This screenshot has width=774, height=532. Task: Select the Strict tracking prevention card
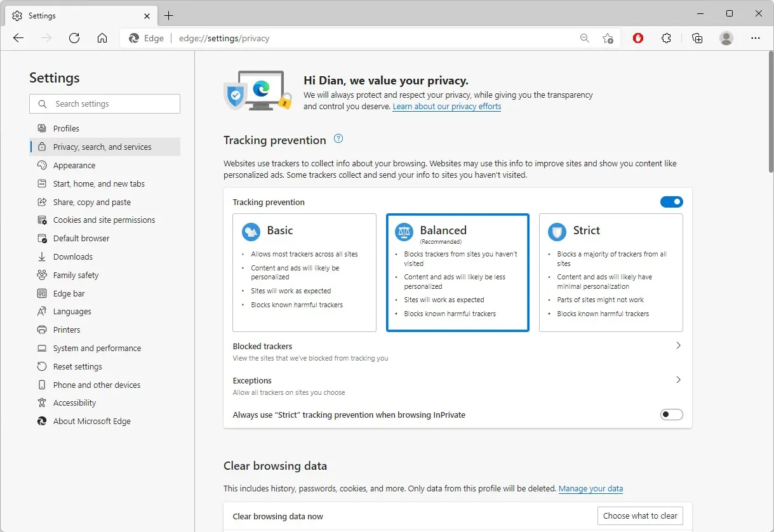tap(610, 272)
